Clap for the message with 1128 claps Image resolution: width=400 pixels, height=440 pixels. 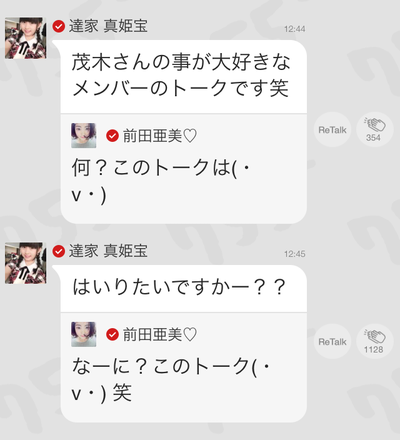(x=374, y=341)
